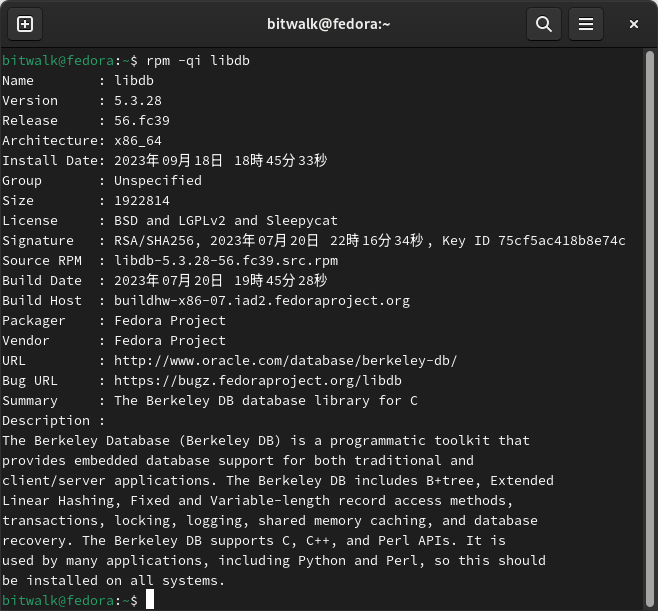Screen dimensions: 658x611
Task: Click the vertical scrollbar of the terminal
Action: [x=650, y=327]
